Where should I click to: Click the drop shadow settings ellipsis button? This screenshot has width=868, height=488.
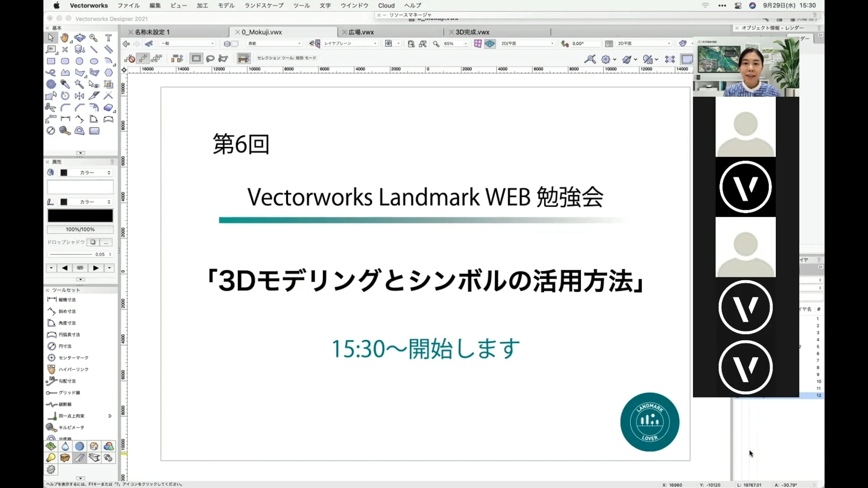(x=106, y=242)
